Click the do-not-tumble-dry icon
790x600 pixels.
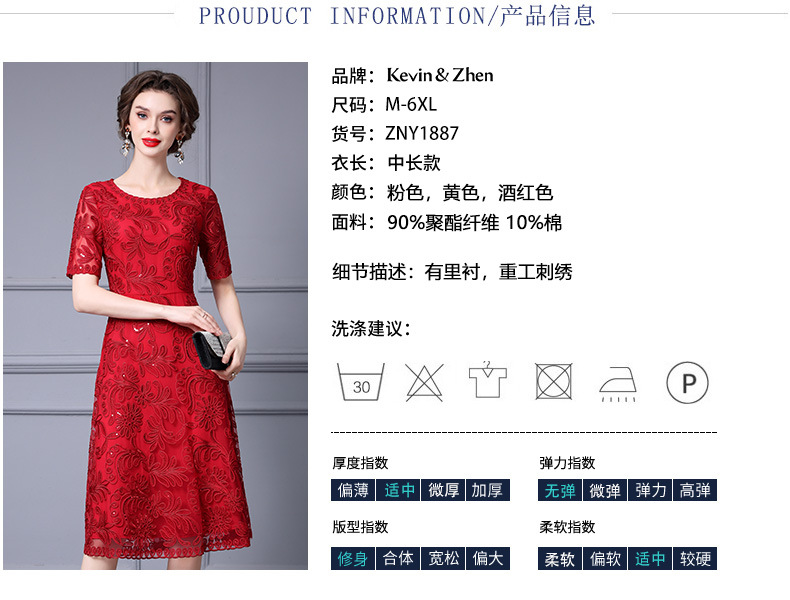(554, 381)
